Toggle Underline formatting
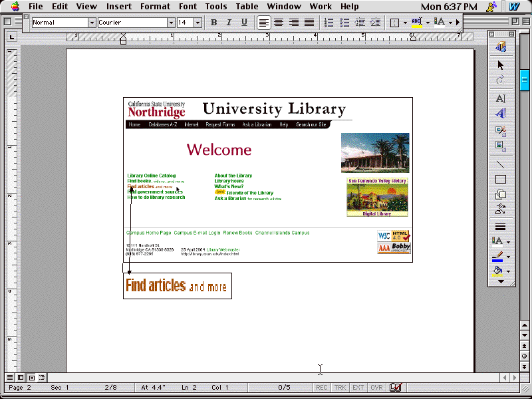Image resolution: width=532 pixels, height=399 pixels. point(244,23)
